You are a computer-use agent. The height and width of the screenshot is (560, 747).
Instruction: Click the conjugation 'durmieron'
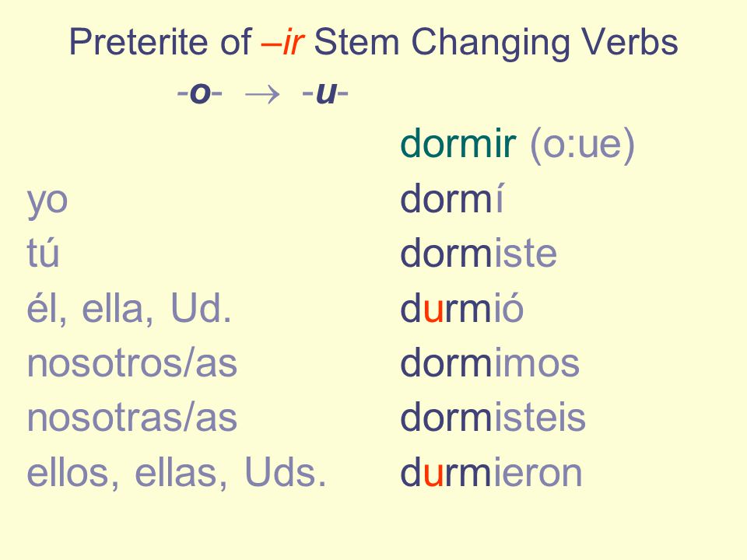coord(491,472)
